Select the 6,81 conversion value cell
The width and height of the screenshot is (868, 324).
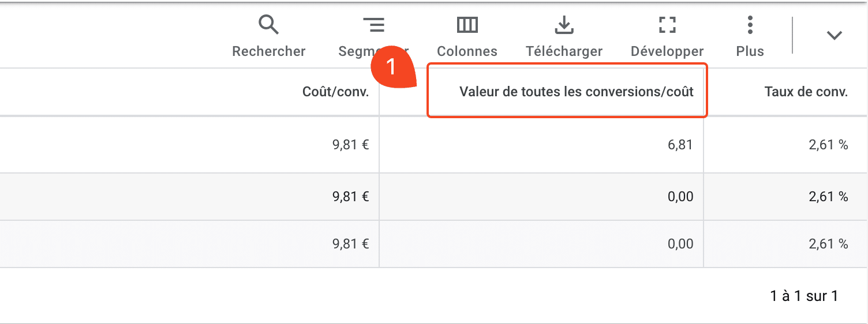coord(680,145)
